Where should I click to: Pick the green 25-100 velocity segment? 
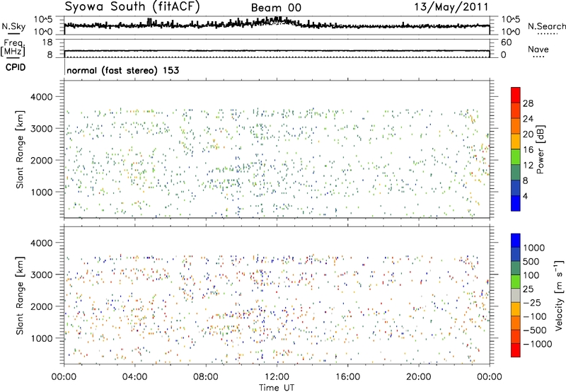coord(516,282)
